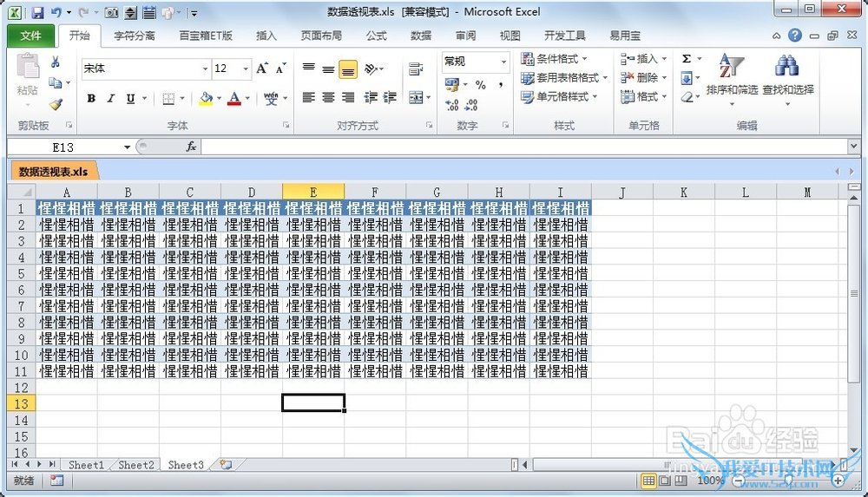Switch to the 公式 ribbon tab
The width and height of the screenshot is (868, 497).
coord(377,36)
